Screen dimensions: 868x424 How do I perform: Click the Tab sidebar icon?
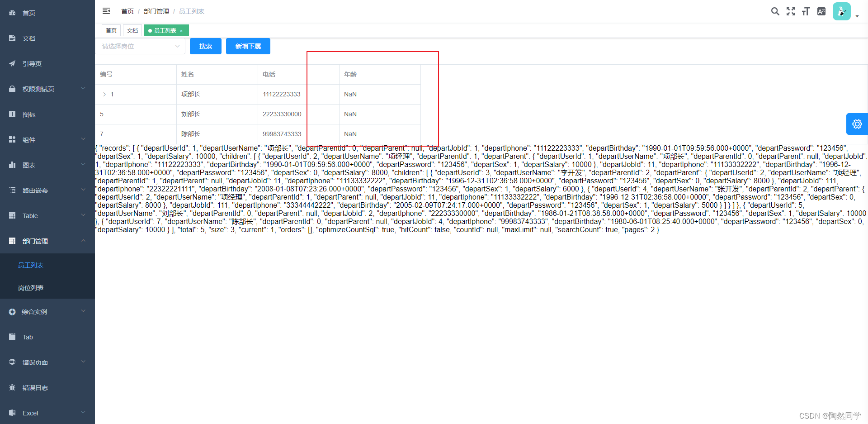click(12, 337)
